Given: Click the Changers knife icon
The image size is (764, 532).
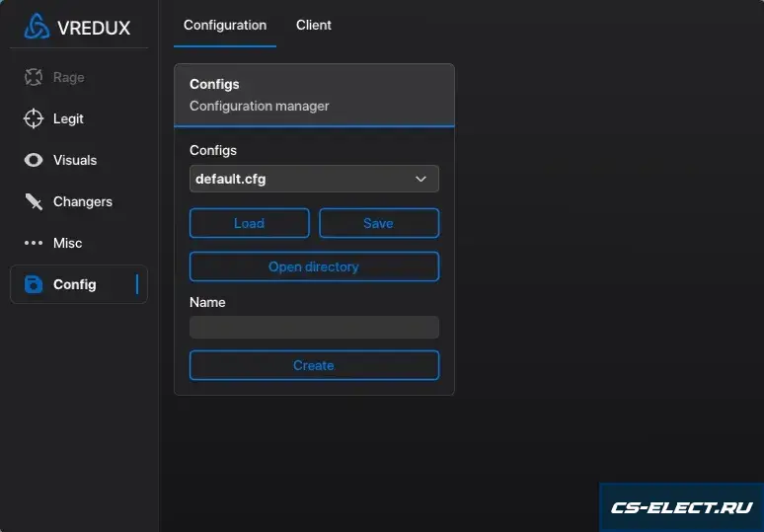Looking at the screenshot, I should pyautogui.click(x=34, y=201).
